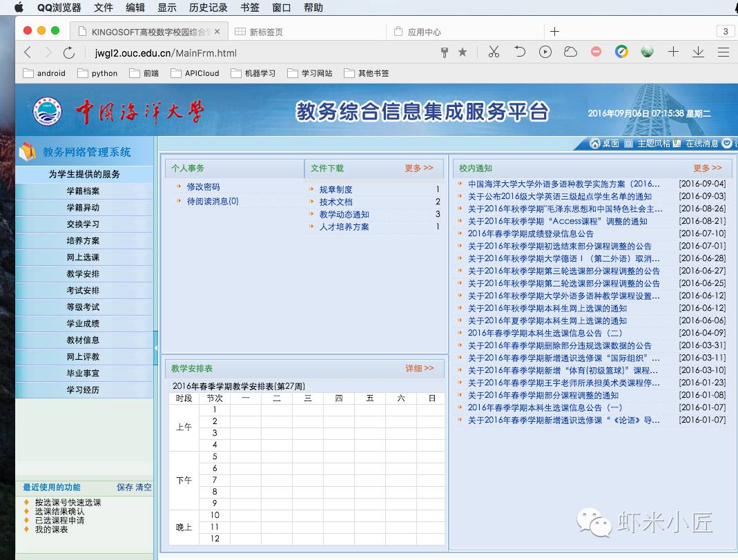Open a new tab with plus button

(554, 31)
